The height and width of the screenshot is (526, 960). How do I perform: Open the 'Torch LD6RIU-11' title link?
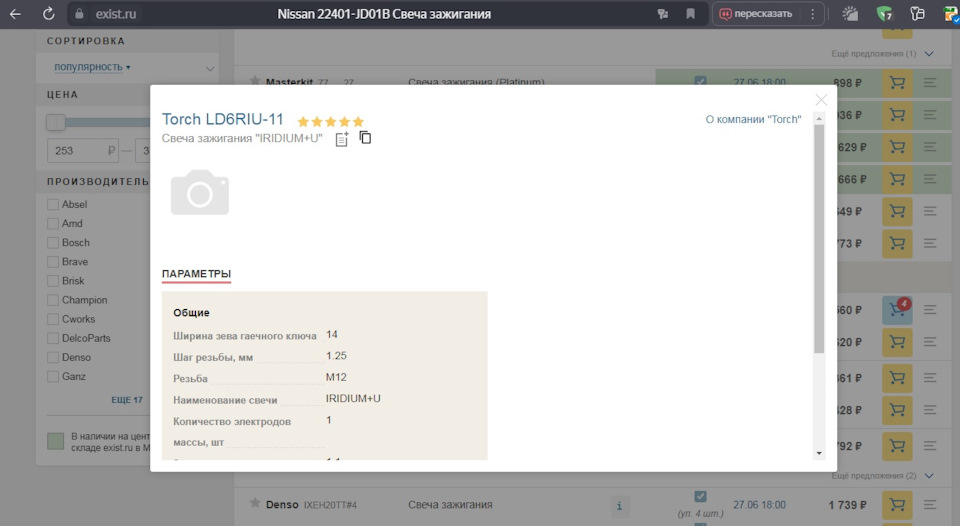[223, 119]
